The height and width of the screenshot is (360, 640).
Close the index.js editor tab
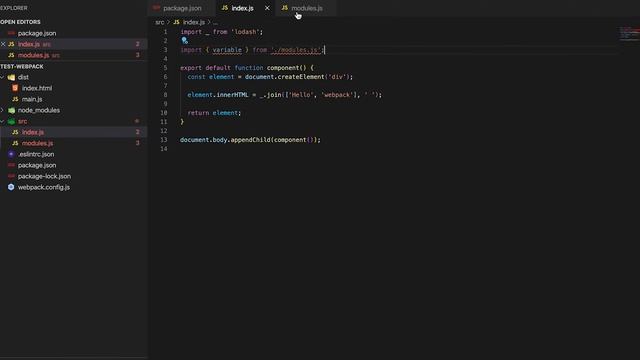click(267, 8)
